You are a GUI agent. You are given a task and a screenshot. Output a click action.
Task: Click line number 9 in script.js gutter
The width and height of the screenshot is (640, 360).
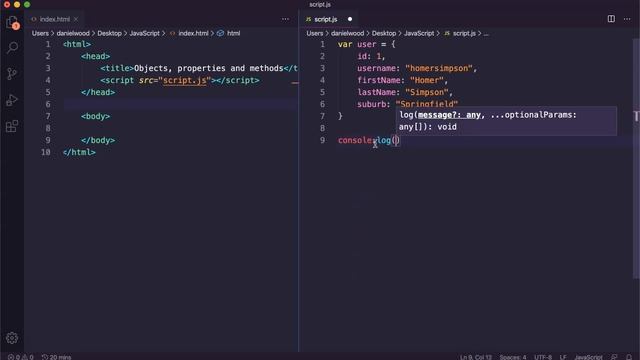322,140
